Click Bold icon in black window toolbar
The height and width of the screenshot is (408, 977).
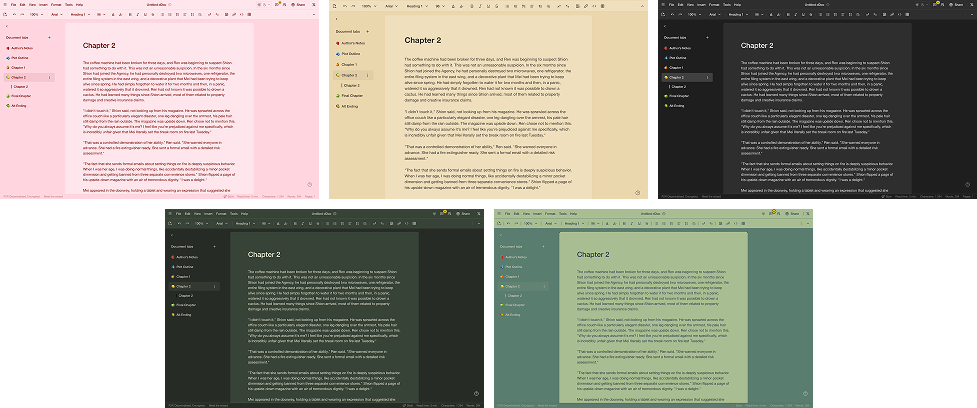(x=789, y=14)
